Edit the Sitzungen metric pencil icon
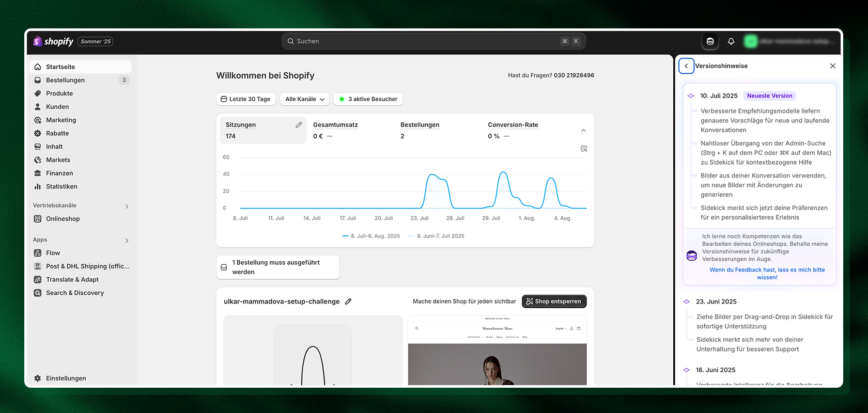Screen dimensions: 868x413 (299, 125)
